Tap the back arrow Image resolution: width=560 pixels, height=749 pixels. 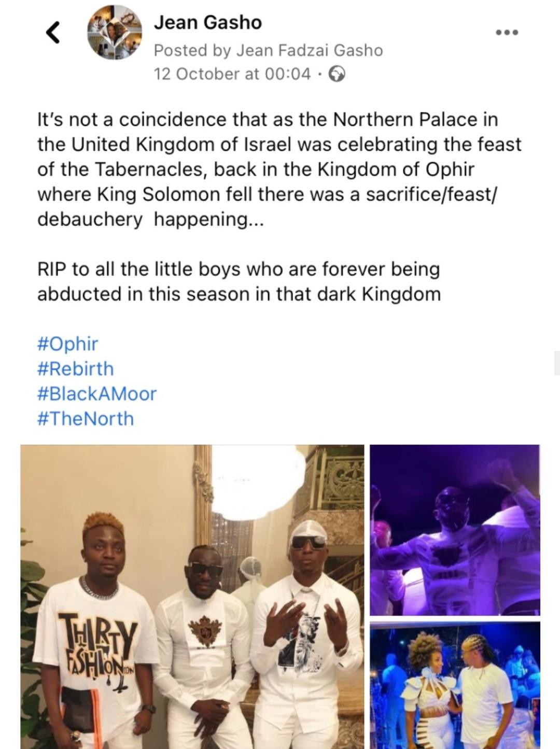point(52,32)
